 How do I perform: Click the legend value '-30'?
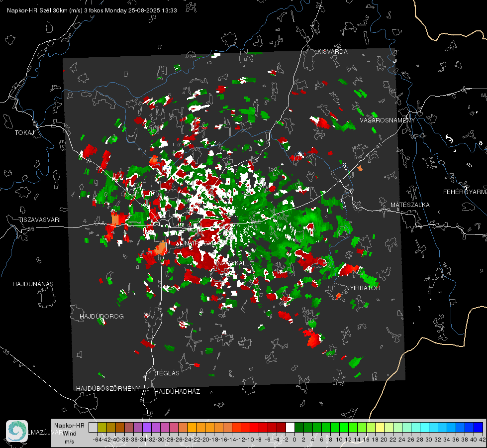pos(160,440)
